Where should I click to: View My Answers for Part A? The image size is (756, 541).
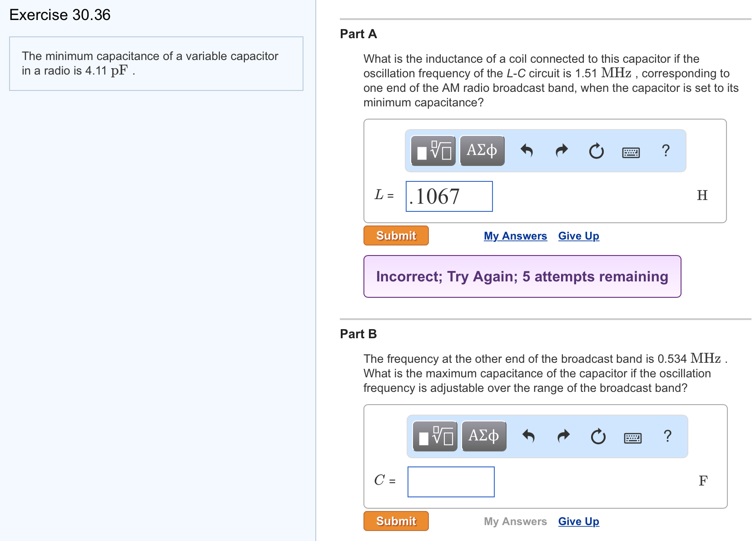pos(515,236)
